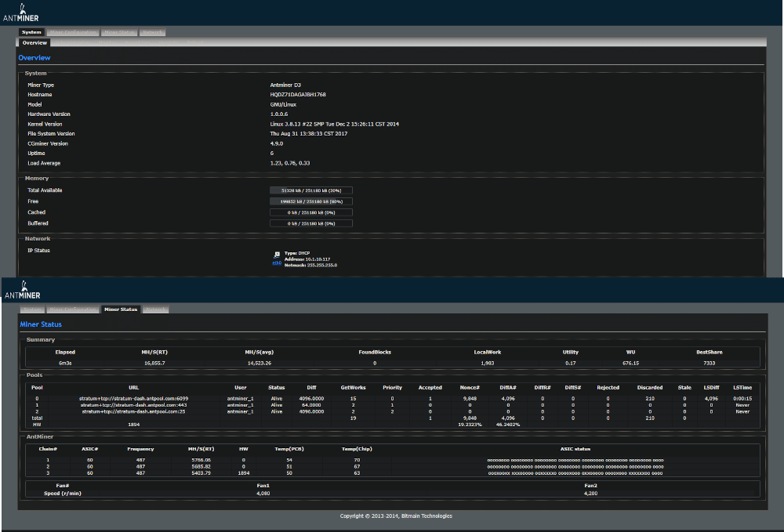Select pool URL ending in antpool.com:25
This screenshot has height=532, width=784.
[133, 411]
